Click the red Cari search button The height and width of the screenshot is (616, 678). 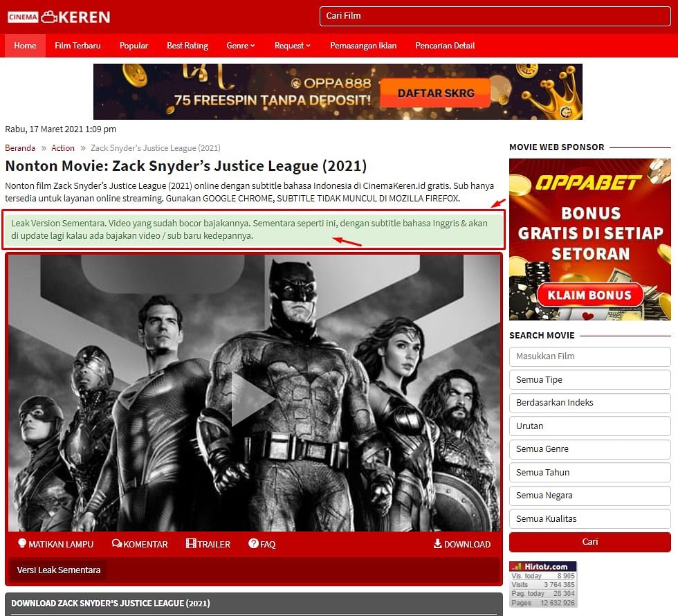pyautogui.click(x=589, y=541)
